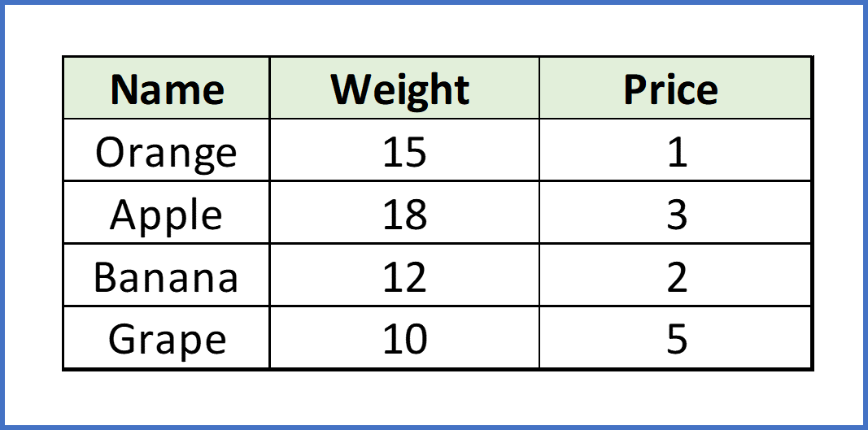Select Banana's price value
Viewport: 868px width, 430px height.
tap(675, 276)
